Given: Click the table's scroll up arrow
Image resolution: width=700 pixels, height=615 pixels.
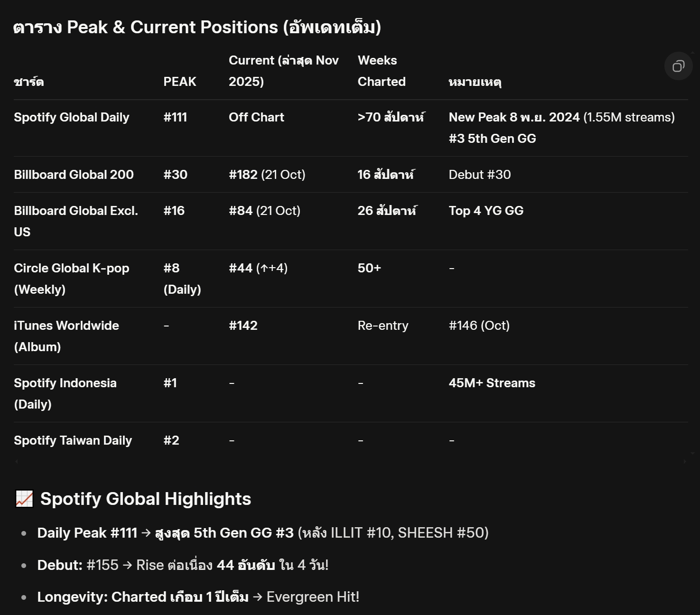Looking at the screenshot, I should coord(692,53).
